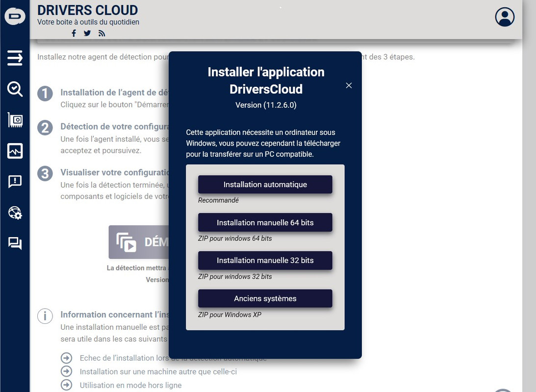Click Installation sur une machine autre que celle-ci
Image resolution: width=536 pixels, height=392 pixels.
(158, 371)
